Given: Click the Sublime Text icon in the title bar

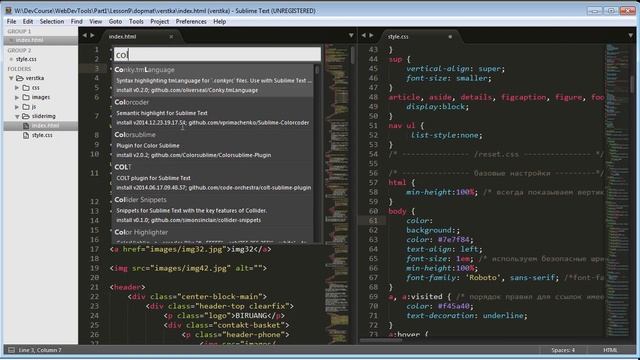Looking at the screenshot, I should point(8,11).
